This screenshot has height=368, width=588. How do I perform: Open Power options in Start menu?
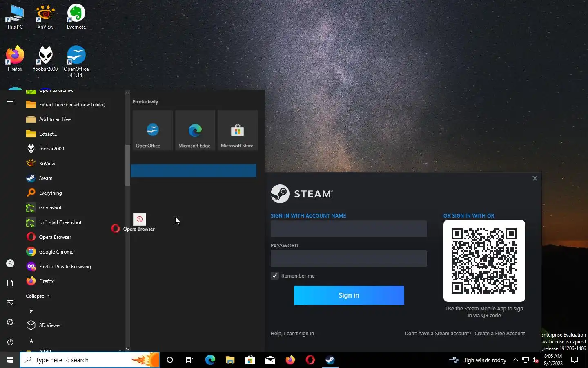pyautogui.click(x=10, y=342)
